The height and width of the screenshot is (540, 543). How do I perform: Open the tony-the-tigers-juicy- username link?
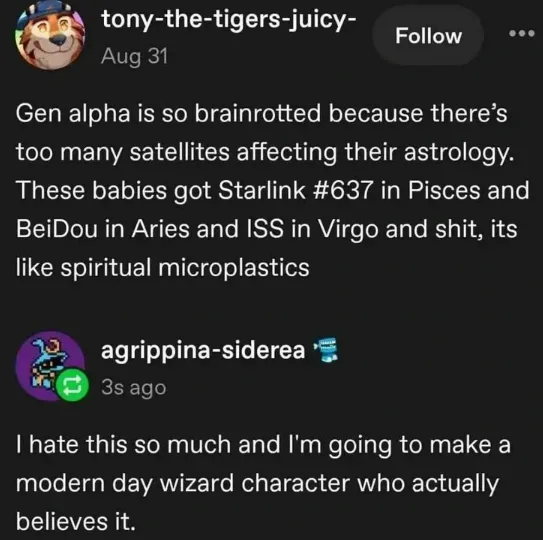(228, 20)
